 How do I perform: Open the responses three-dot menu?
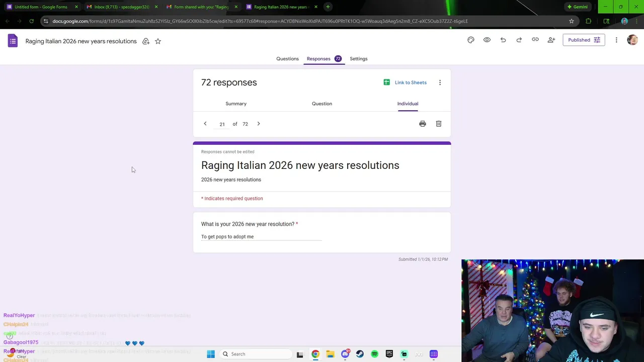pos(440,82)
